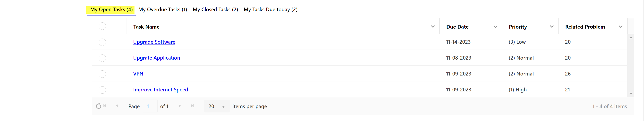Go to the first page arrow
Viewport: 644px width, 121px height.
105,106
